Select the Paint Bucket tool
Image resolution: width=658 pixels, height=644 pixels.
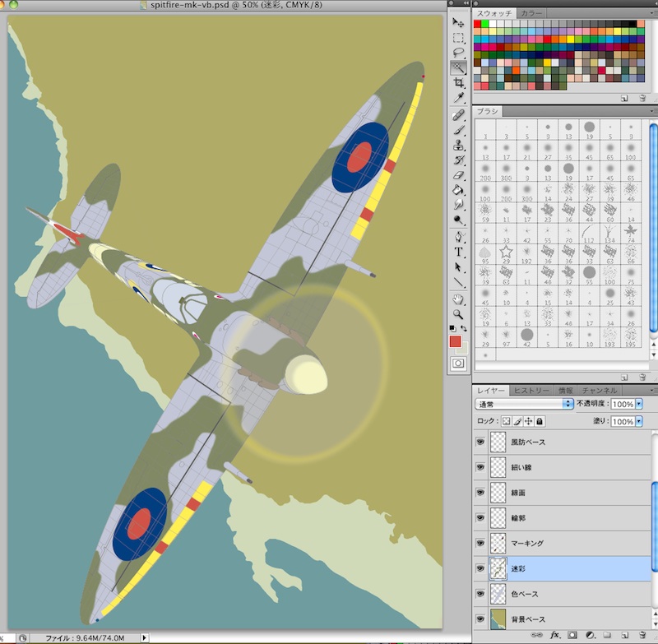458,190
